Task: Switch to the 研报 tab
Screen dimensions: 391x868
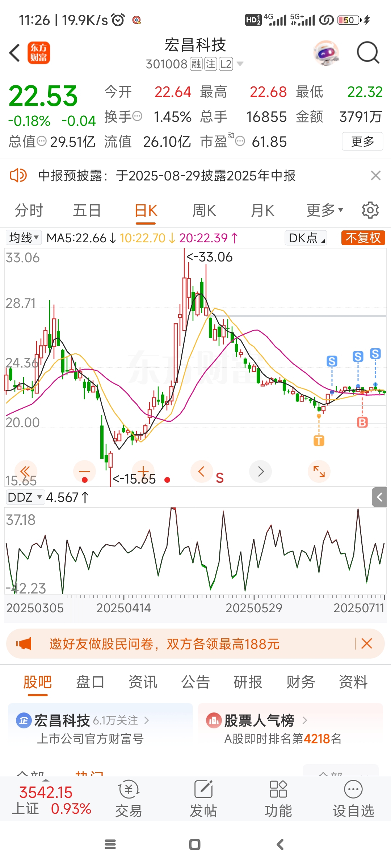Action: coord(248,682)
